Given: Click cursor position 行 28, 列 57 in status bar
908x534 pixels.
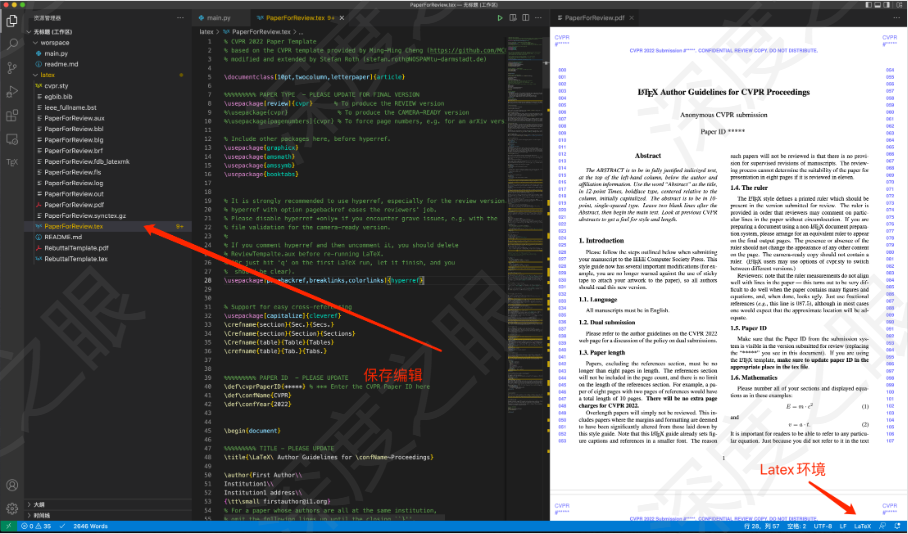Looking at the screenshot, I should pos(762,526).
